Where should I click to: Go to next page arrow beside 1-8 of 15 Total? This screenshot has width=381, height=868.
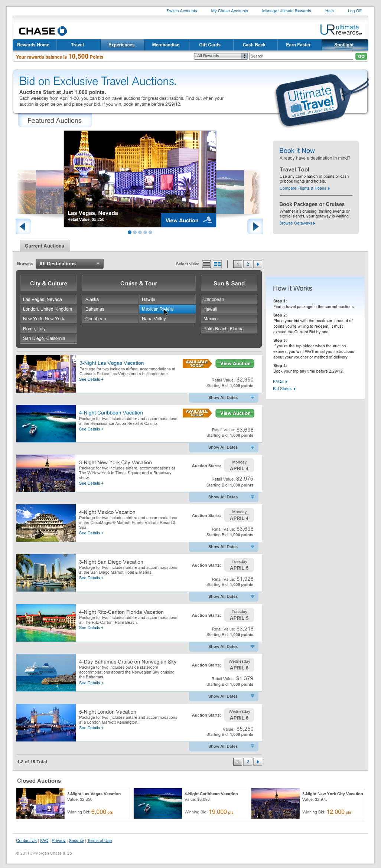[x=258, y=762]
